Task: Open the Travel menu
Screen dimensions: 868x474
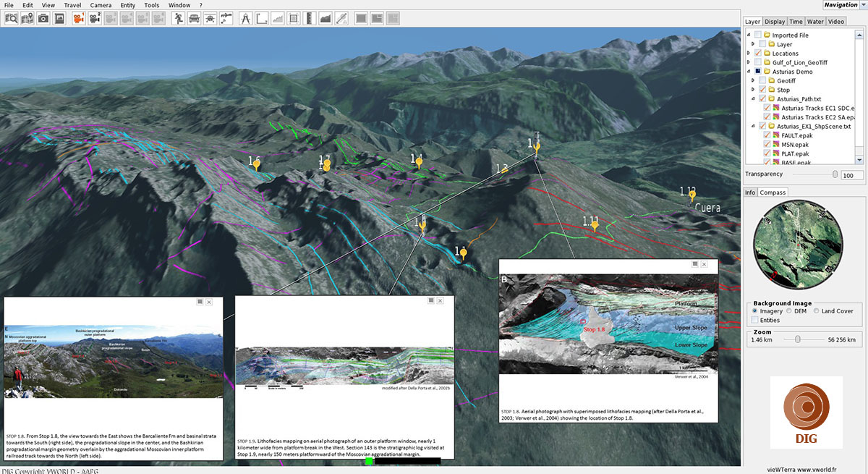Action: coord(72,5)
